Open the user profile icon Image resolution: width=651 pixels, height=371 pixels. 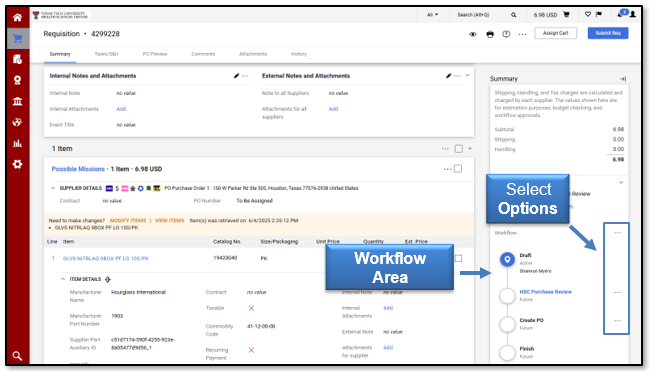(632, 15)
